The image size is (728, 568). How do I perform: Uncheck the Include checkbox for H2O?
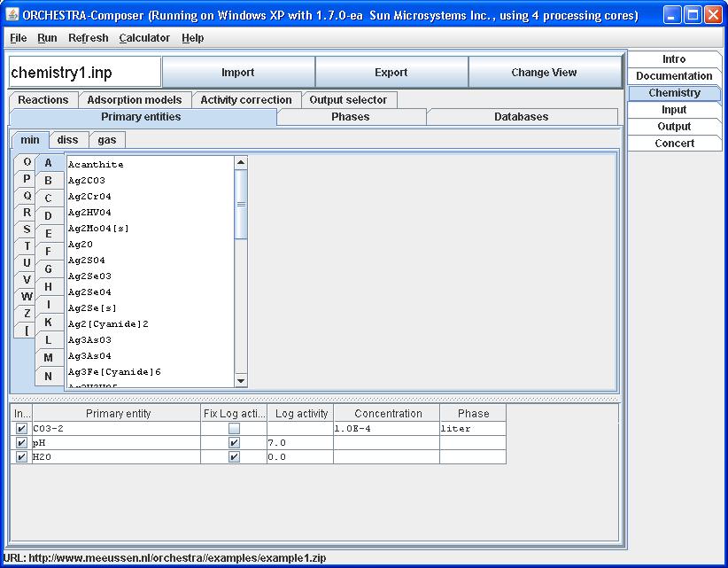pyautogui.click(x=21, y=456)
